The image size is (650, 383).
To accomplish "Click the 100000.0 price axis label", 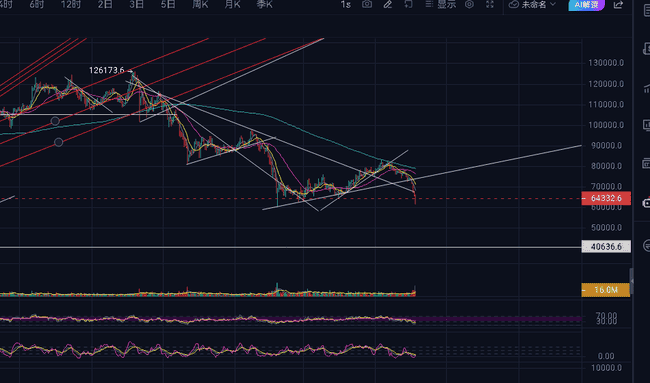I will tap(606, 125).
